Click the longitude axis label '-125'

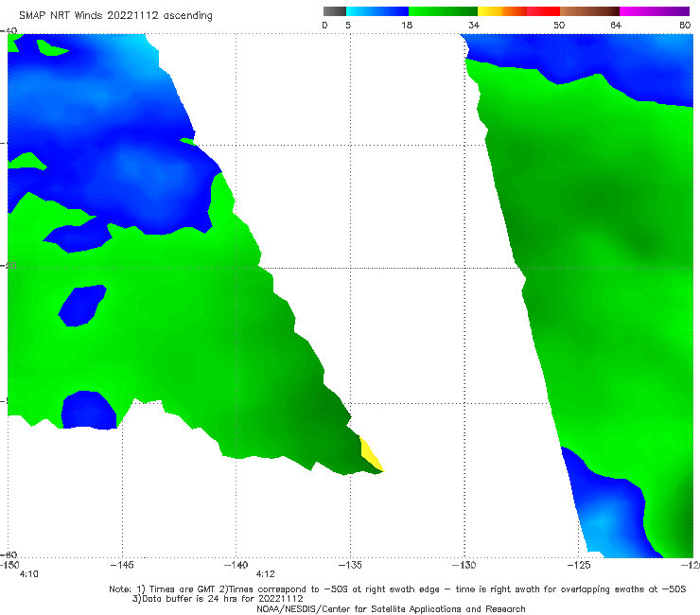pyautogui.click(x=579, y=565)
